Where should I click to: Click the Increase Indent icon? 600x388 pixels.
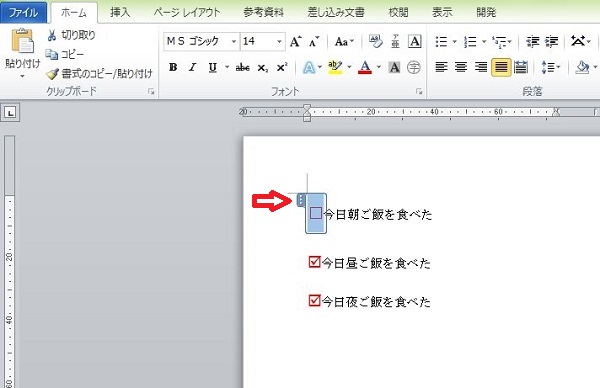coord(551,41)
